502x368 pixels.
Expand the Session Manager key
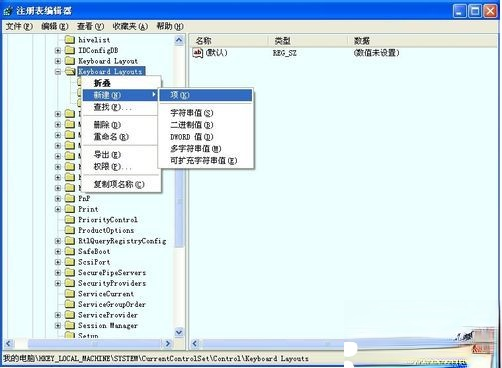coord(58,326)
